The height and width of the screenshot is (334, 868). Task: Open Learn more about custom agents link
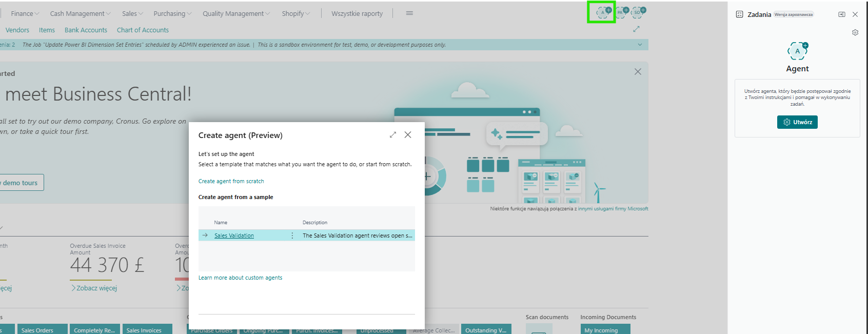point(240,278)
